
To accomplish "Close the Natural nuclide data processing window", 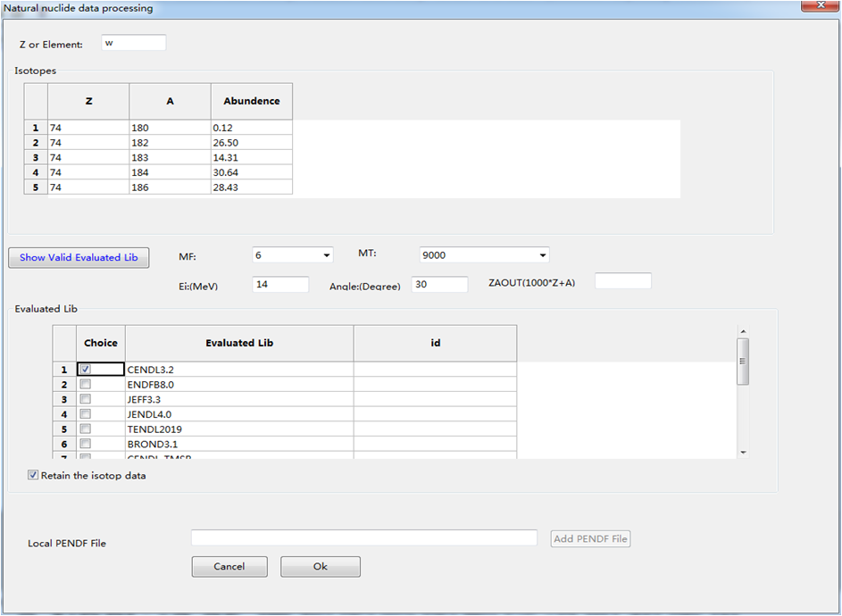I will [813, 5].
